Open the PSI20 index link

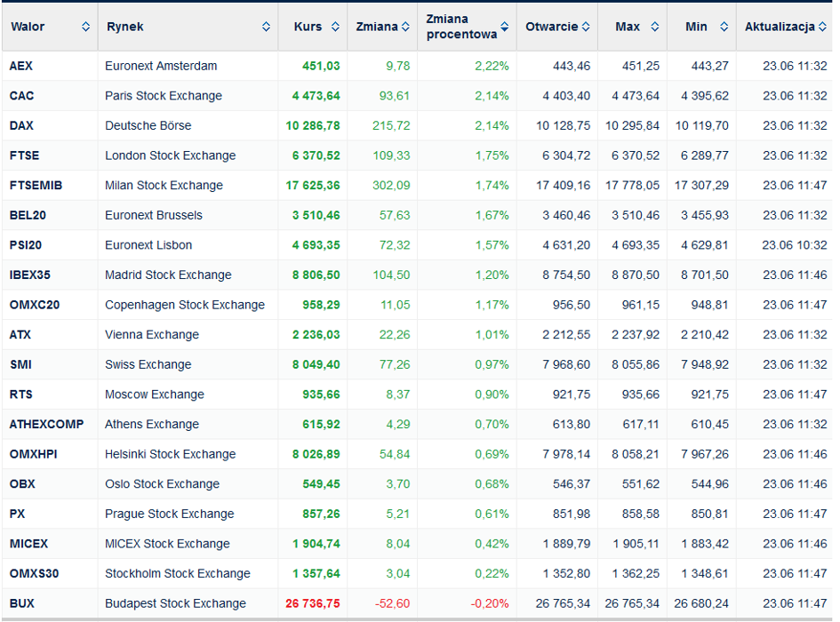click(26, 245)
